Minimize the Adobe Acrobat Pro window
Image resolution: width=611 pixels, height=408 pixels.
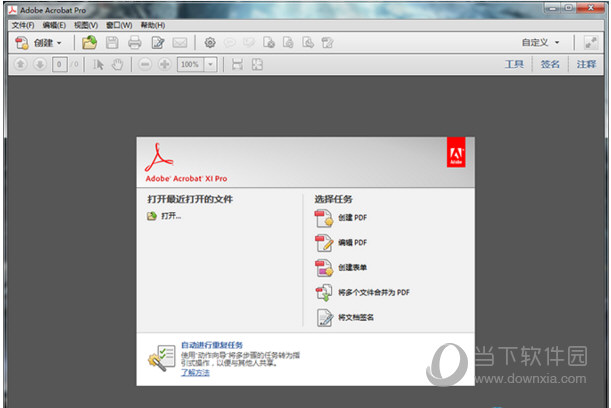pos(551,8)
